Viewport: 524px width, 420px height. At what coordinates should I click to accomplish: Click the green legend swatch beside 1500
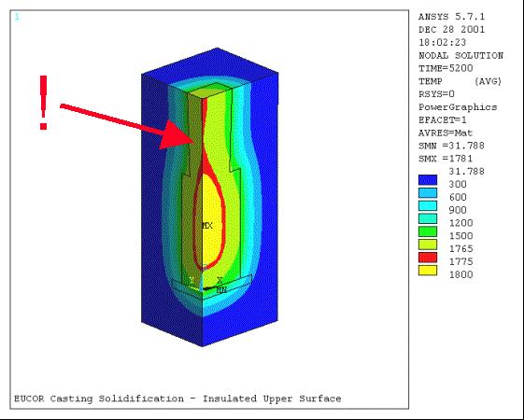coord(428,231)
